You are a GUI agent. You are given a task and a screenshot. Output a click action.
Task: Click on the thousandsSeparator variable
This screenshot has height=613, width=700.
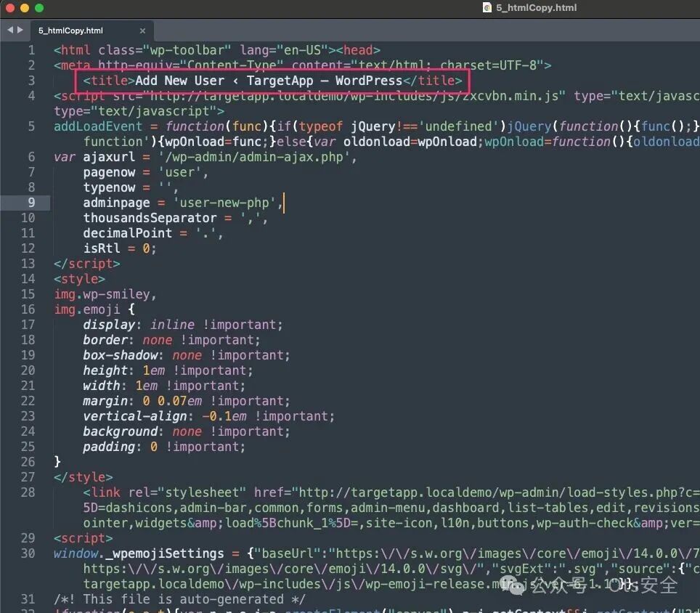[x=150, y=219]
